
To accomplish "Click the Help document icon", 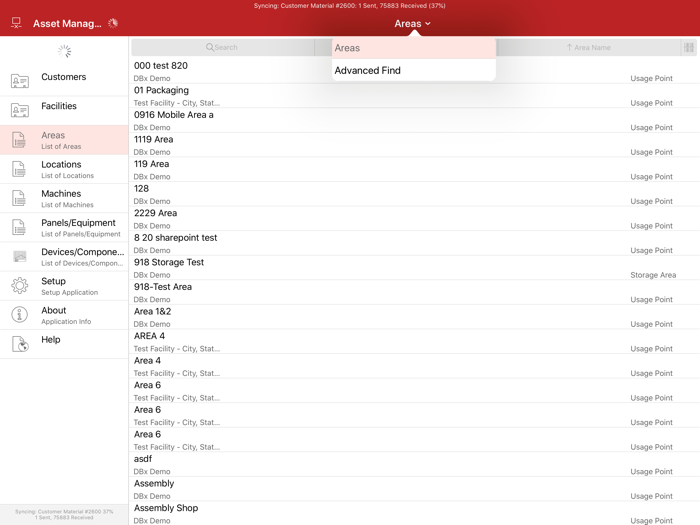I will click(x=20, y=344).
